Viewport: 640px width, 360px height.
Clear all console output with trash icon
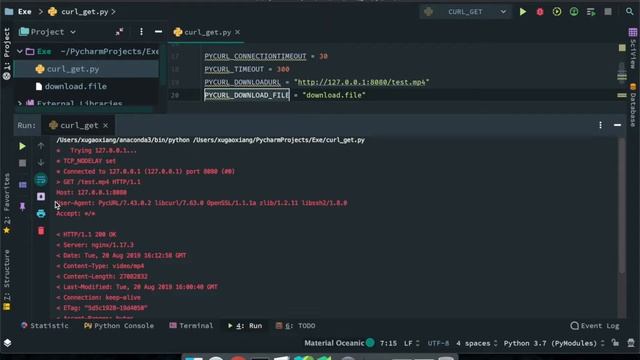[x=41, y=231]
